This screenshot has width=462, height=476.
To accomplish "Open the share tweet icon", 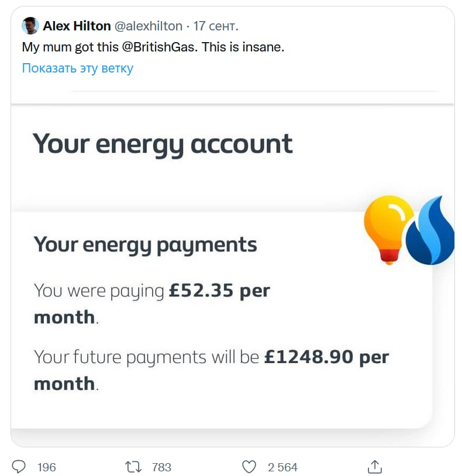I will 375,466.
